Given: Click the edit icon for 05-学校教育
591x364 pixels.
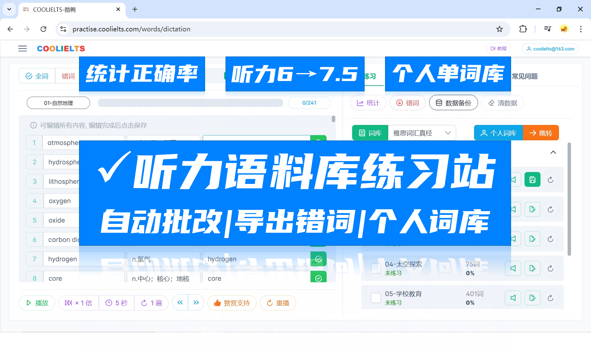Looking at the screenshot, I should (532, 298).
